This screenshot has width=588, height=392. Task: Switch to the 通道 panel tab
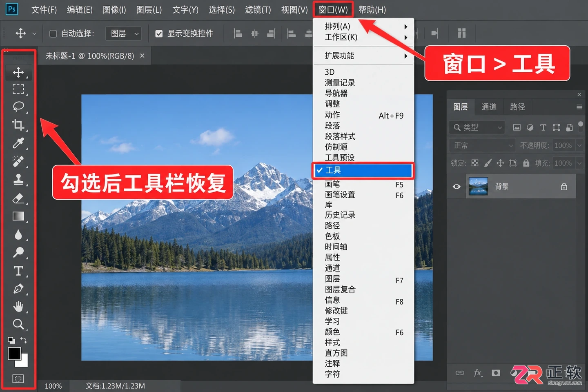tap(489, 107)
